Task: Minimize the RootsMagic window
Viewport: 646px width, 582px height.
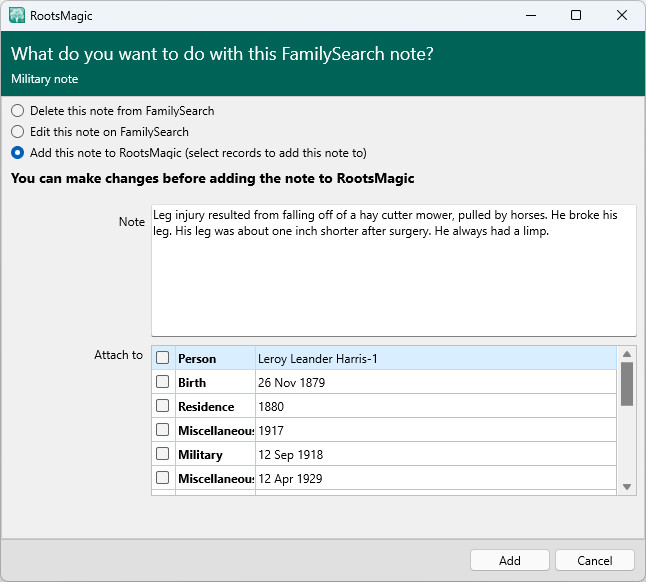Action: coord(531,16)
